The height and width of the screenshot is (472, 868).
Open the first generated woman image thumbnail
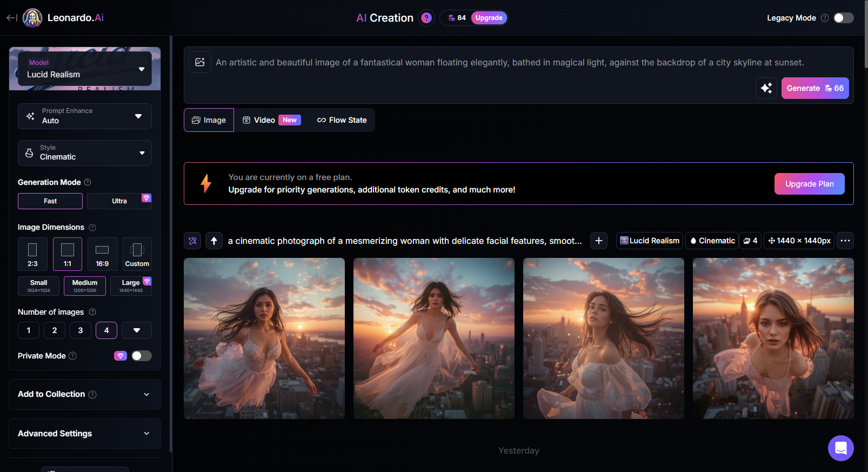[x=264, y=338]
